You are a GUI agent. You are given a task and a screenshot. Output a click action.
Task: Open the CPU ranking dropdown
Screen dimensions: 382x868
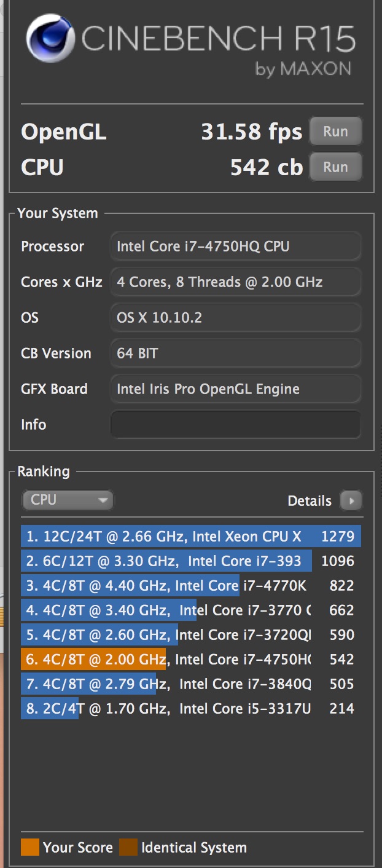pos(68,500)
